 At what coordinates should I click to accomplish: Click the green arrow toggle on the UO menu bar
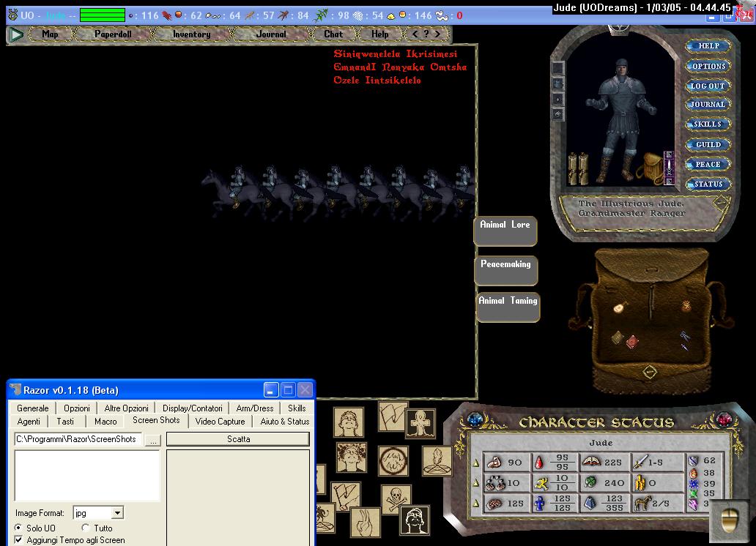click(x=16, y=34)
